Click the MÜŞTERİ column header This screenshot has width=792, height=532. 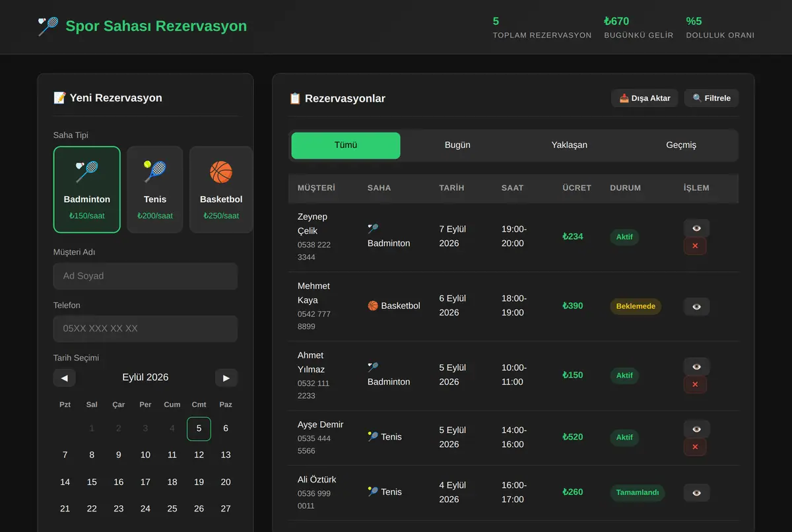[x=316, y=188]
